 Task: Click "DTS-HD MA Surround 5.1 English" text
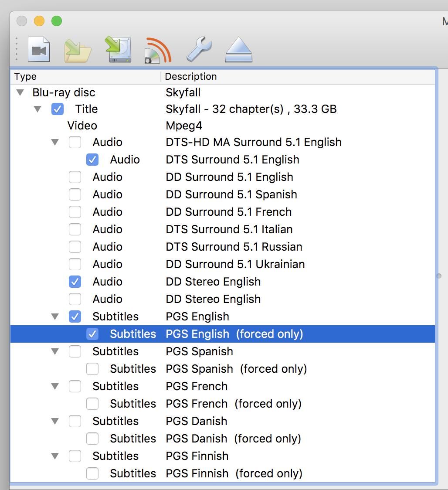[254, 143]
